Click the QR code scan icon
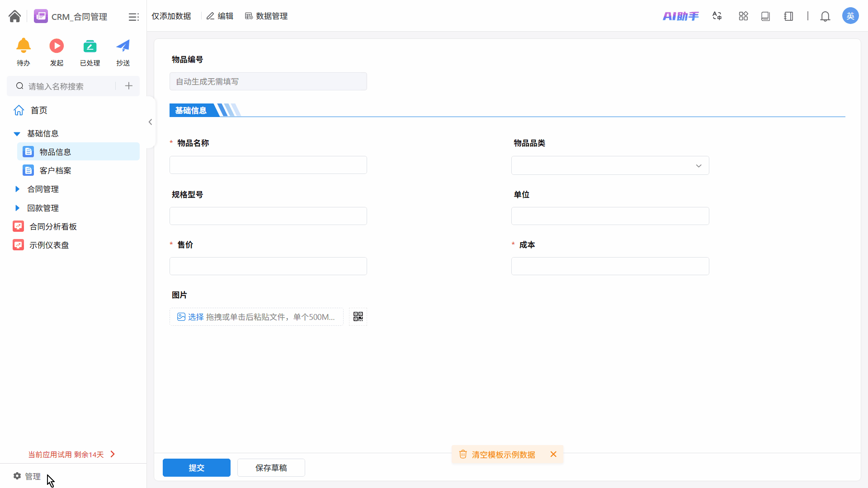868x488 pixels. (x=358, y=317)
